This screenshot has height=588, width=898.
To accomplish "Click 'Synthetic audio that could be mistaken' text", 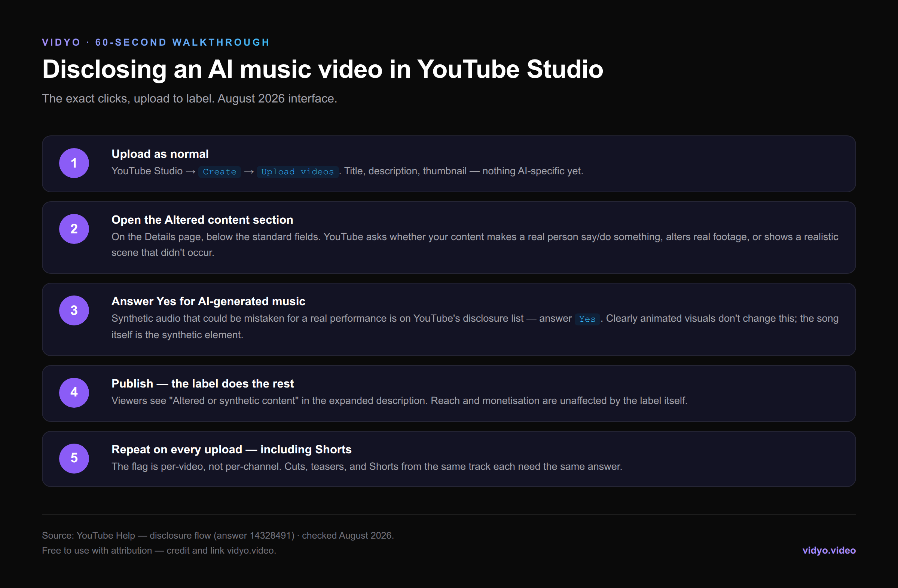I will click(x=475, y=327).
